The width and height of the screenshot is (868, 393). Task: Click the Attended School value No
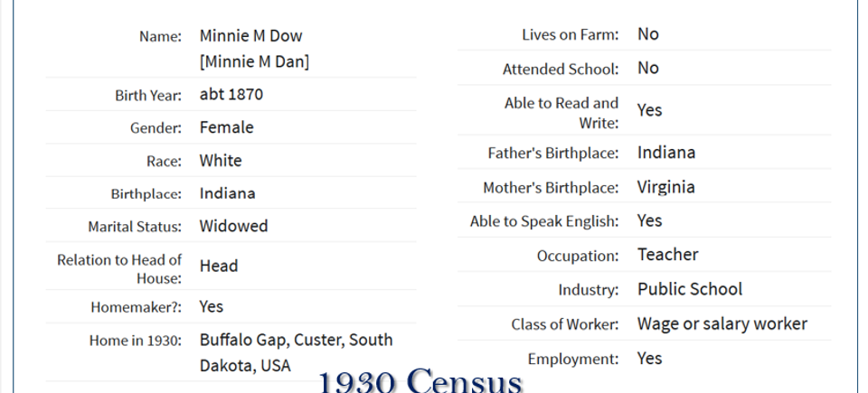coord(648,68)
